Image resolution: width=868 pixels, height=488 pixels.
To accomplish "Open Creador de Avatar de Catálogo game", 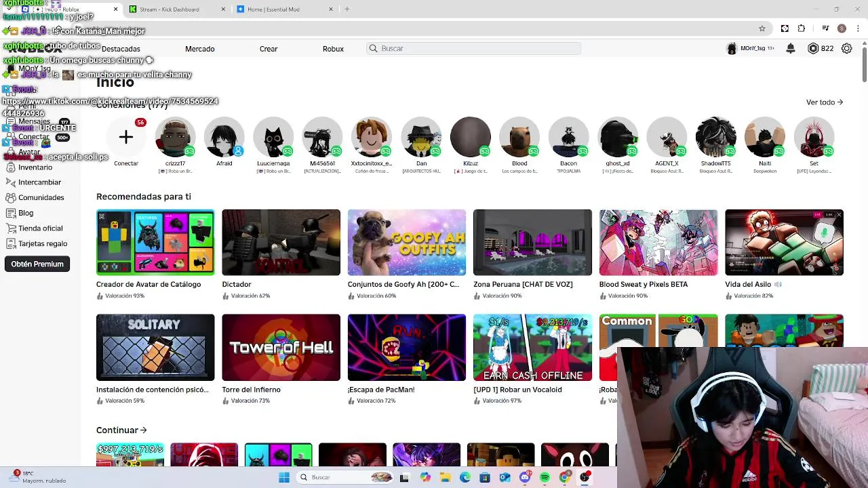I will [x=155, y=243].
